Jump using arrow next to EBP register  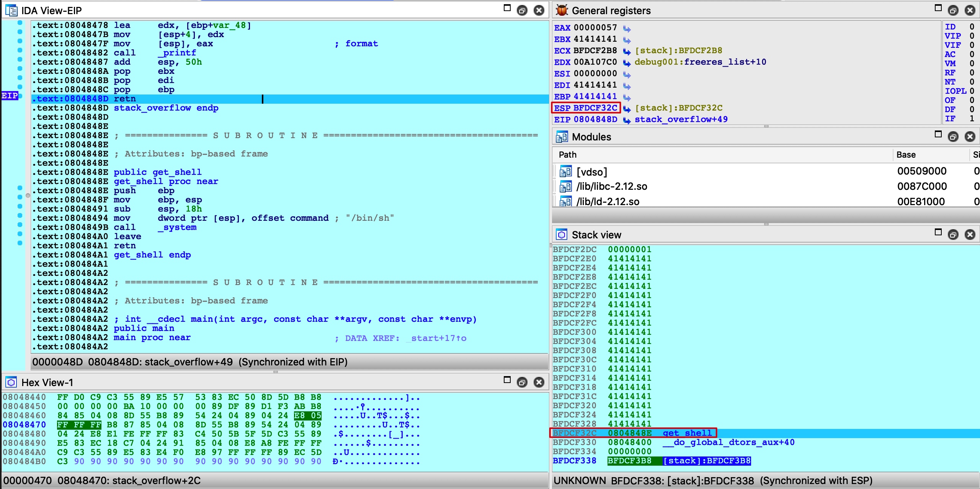627,97
